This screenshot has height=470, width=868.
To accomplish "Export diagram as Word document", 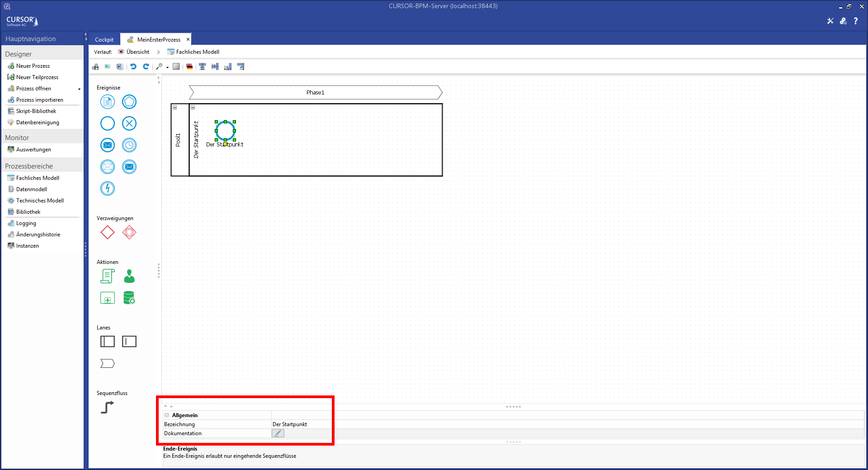I will coord(119,66).
